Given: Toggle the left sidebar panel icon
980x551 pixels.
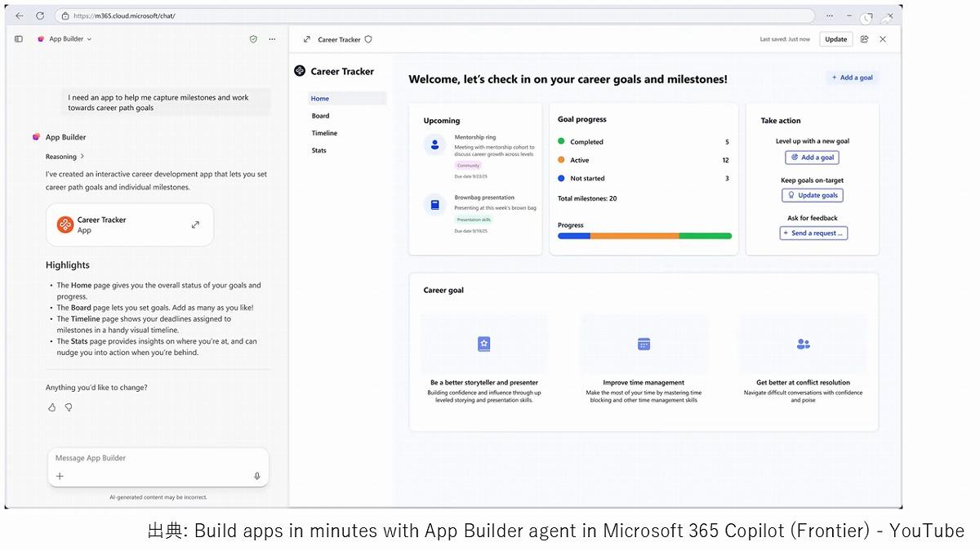Looking at the screenshot, I should click(19, 39).
